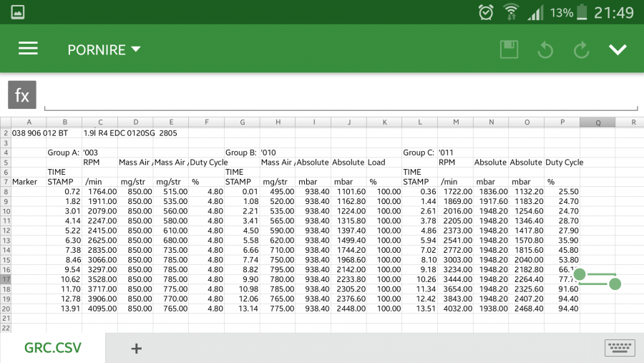Select column A header
Image resolution: width=644 pixels, height=363 pixels.
coord(29,122)
